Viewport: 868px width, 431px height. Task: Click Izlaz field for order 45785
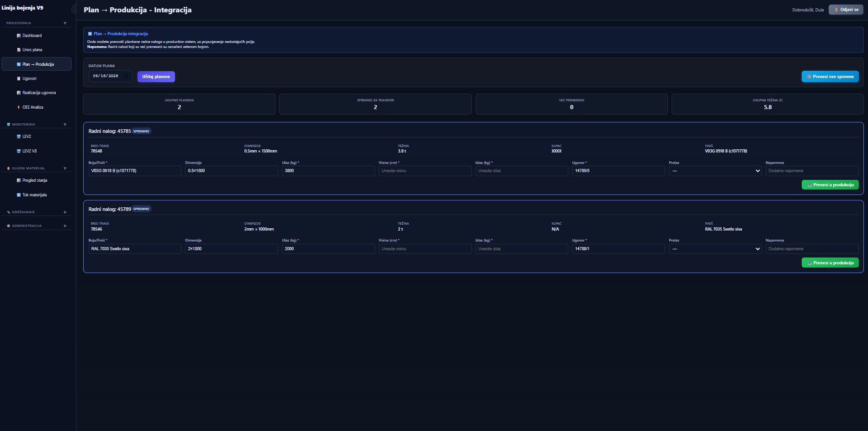522,171
